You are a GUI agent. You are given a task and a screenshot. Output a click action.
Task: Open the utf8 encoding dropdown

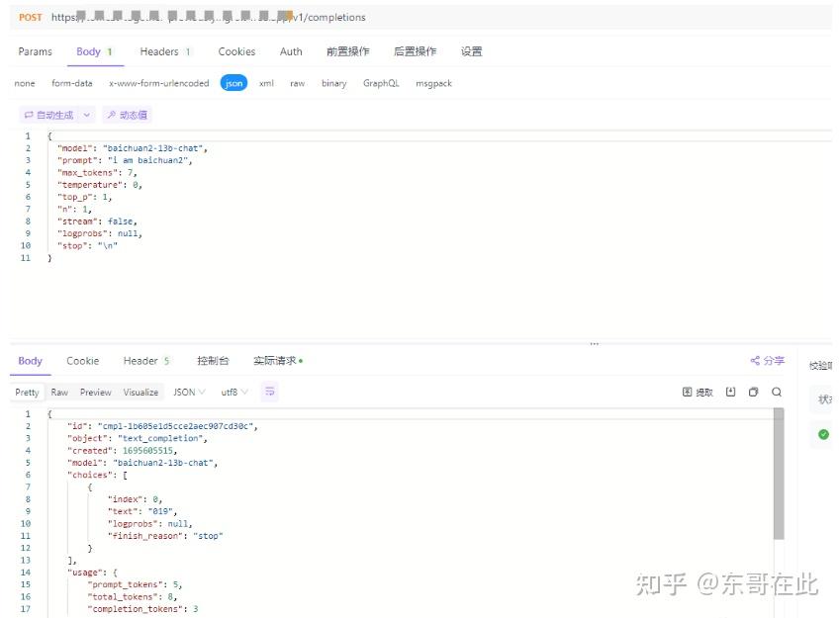click(233, 392)
